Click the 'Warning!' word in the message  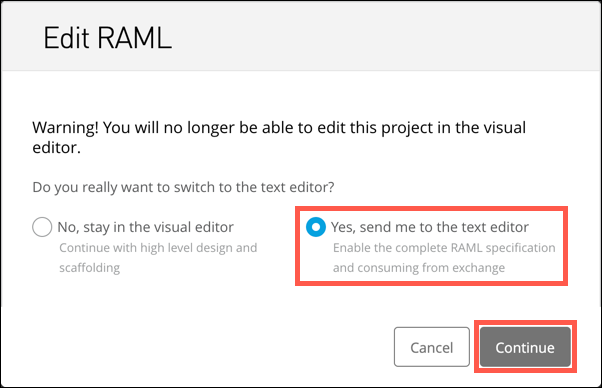click(65, 128)
